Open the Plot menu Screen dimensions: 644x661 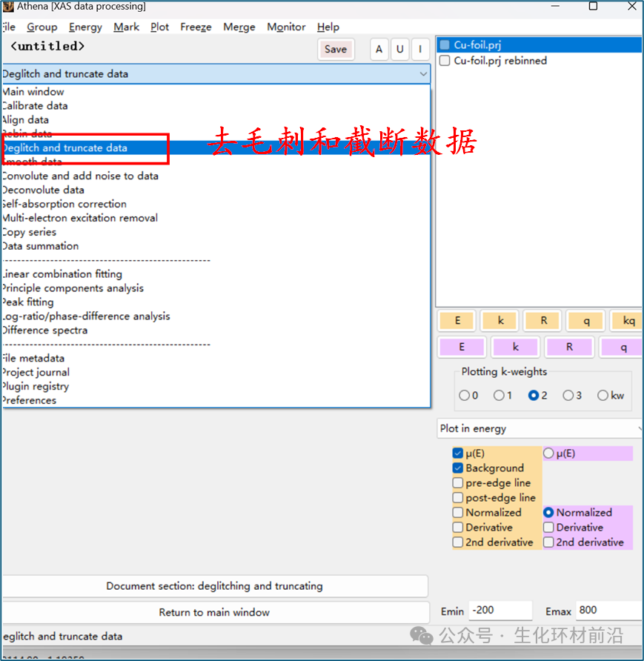pyautogui.click(x=160, y=27)
